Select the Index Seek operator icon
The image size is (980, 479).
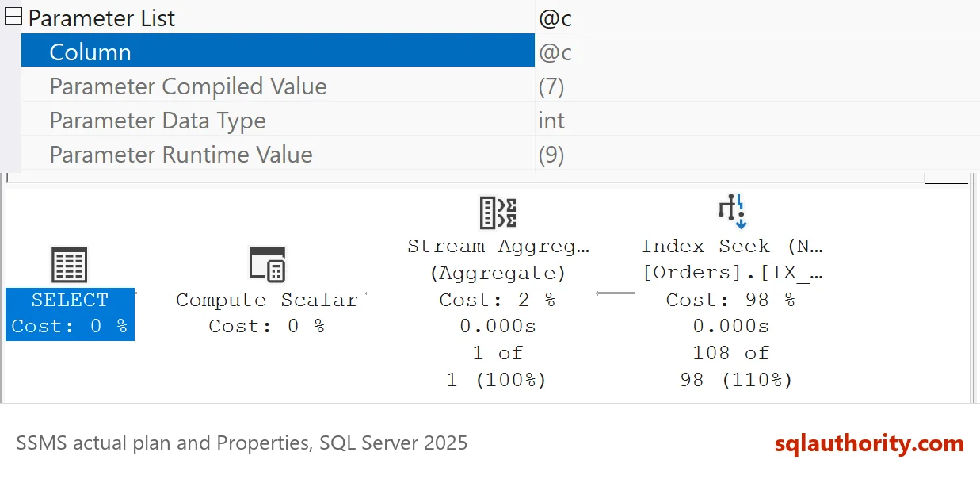[731, 212]
